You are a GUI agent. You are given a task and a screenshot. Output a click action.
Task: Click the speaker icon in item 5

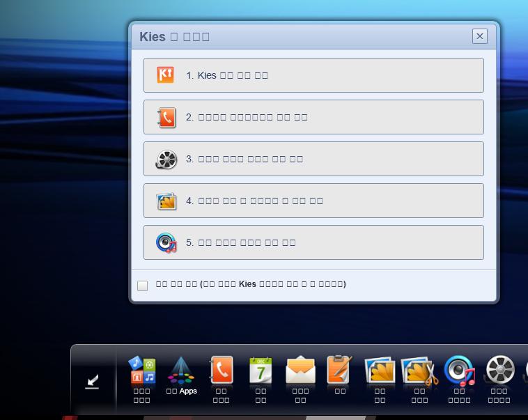[166, 242]
